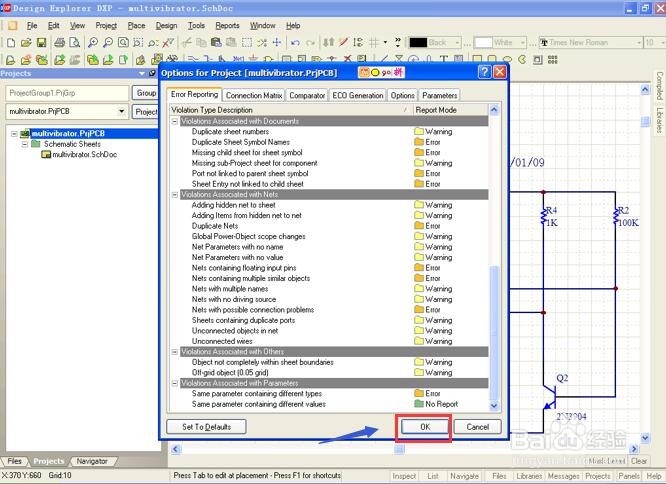This screenshot has height=484, width=666.
Task: Click the white color swatch in the toolbar
Action: click(483, 42)
